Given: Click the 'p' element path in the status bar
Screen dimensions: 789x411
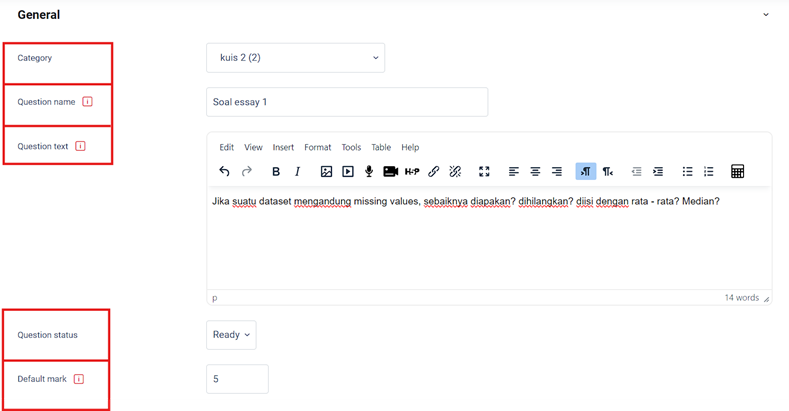Looking at the screenshot, I should (x=215, y=298).
